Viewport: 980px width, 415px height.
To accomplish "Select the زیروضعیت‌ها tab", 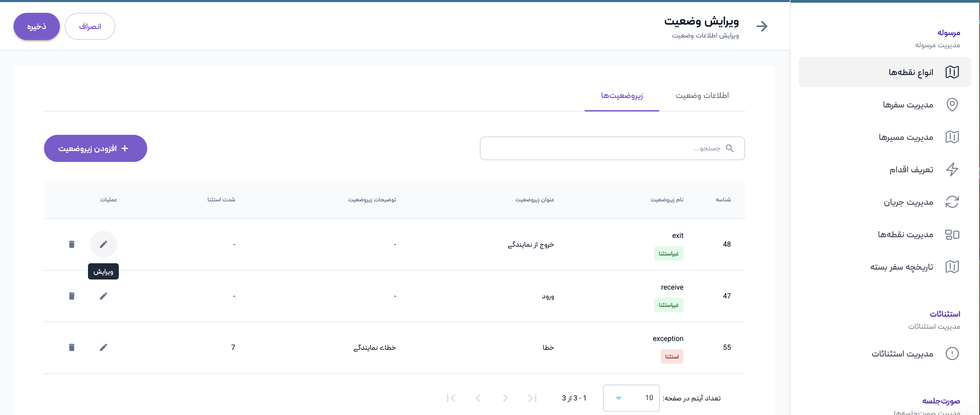I will [622, 95].
